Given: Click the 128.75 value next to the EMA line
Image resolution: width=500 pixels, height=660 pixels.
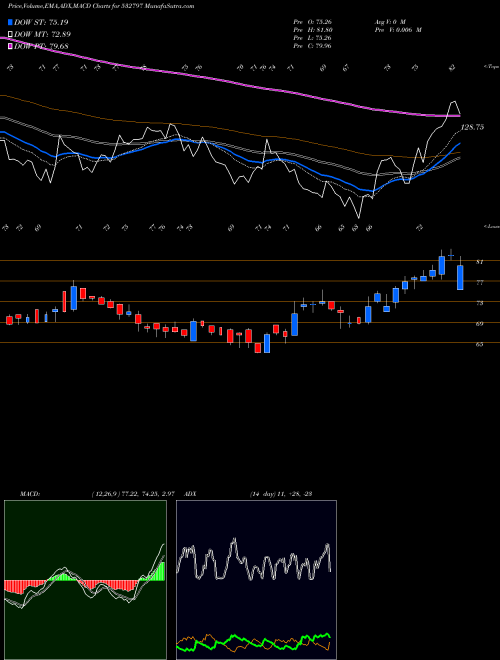Looking at the screenshot, I should coord(472,127).
